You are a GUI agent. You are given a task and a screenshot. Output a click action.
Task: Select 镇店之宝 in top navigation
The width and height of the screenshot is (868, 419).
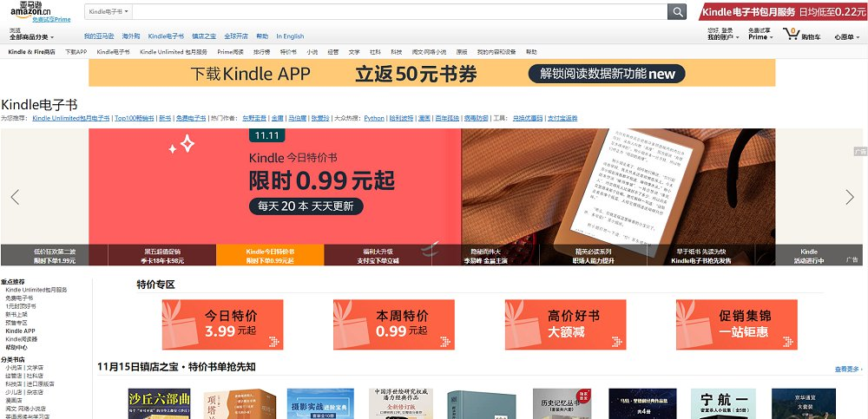[x=204, y=36]
